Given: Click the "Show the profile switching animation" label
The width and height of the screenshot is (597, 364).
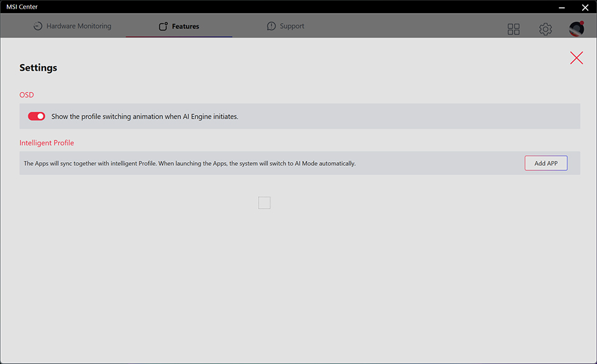Looking at the screenshot, I should pos(144,116).
